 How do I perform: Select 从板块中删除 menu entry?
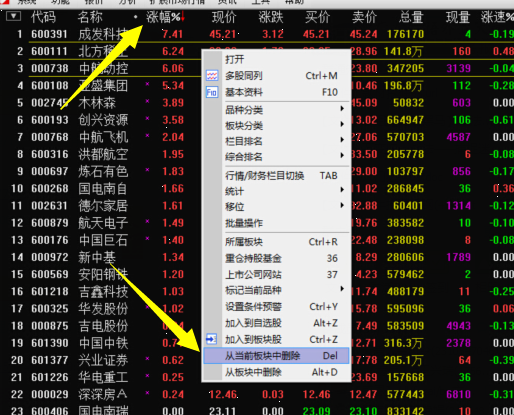[x=276, y=372]
